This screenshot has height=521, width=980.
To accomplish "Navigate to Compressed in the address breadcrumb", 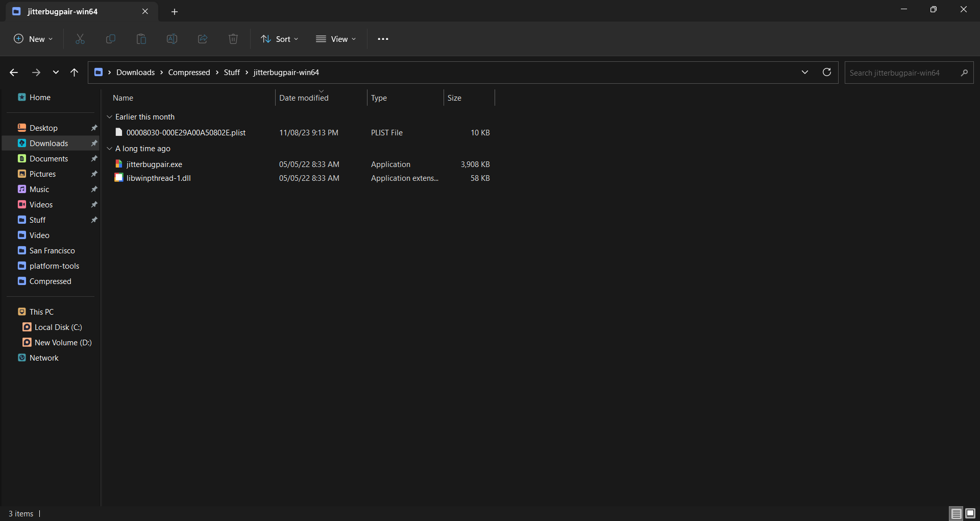I will click(189, 73).
